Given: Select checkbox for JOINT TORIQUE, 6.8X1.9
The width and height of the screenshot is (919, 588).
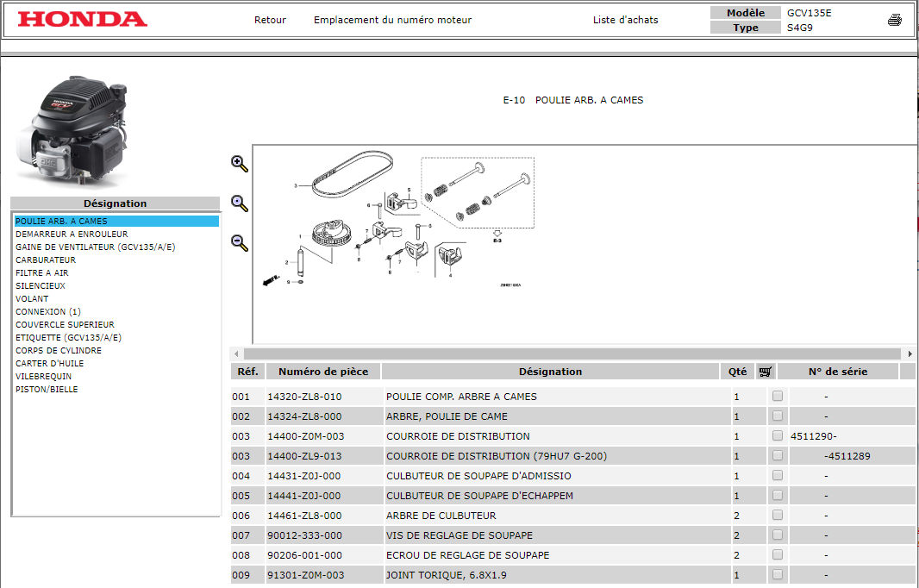Looking at the screenshot, I should [x=778, y=575].
